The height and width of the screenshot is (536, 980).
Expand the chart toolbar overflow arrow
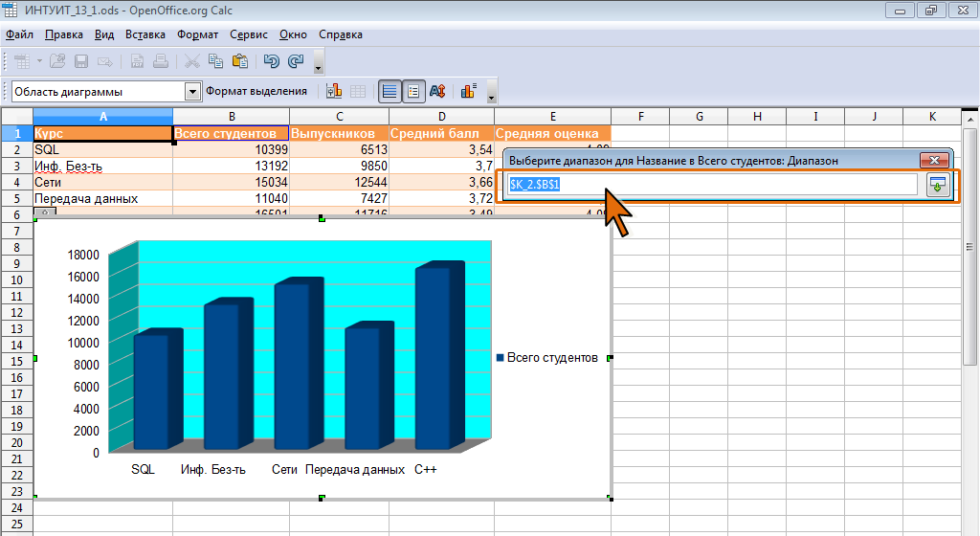pos(491,92)
